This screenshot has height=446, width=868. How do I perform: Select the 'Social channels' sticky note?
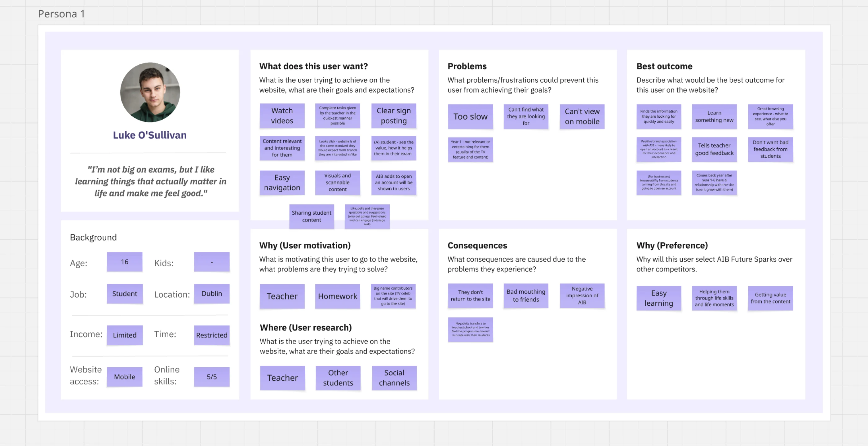tap(394, 378)
